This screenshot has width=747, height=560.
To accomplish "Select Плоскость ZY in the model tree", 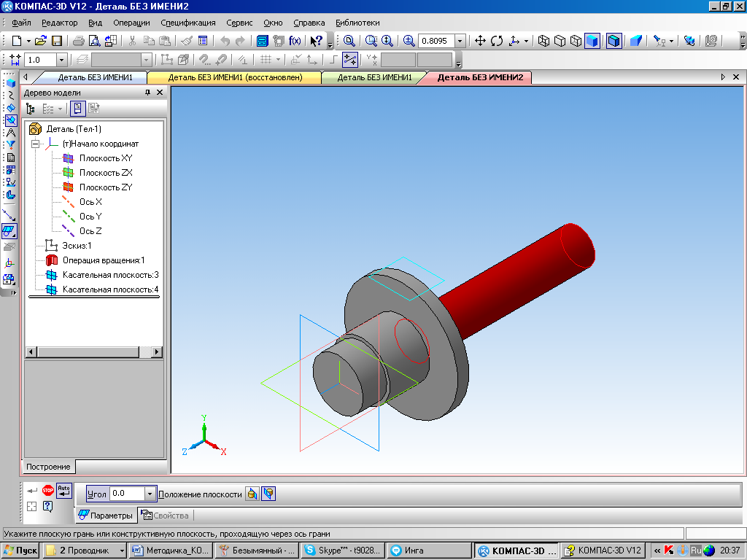I will pyautogui.click(x=105, y=187).
